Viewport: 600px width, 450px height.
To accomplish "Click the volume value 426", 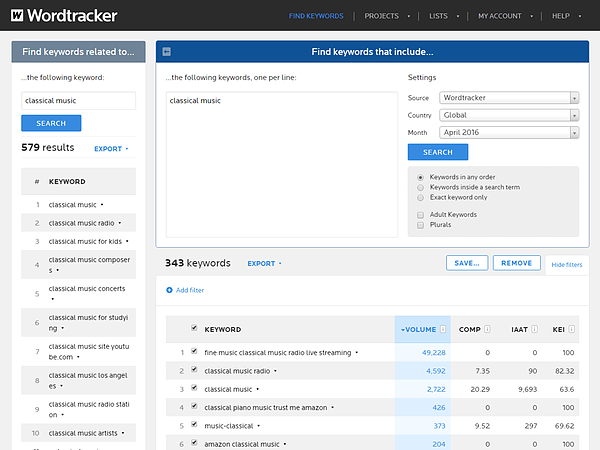I will [x=439, y=408].
